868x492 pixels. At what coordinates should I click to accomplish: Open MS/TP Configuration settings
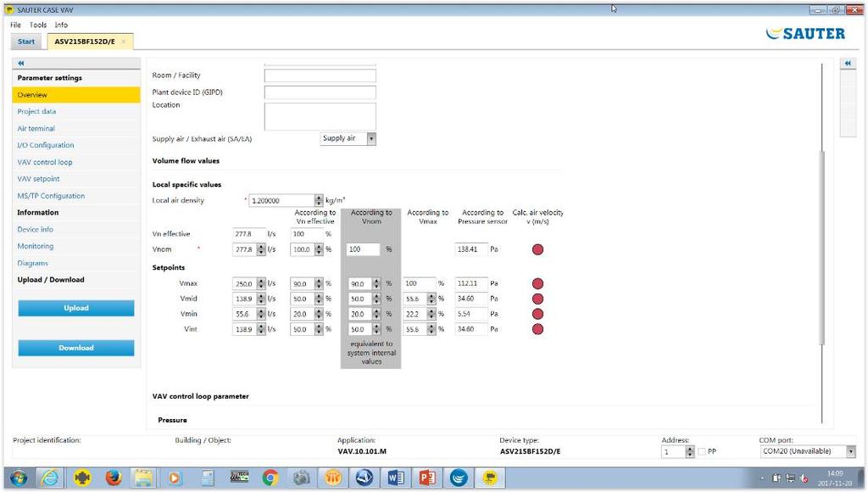(x=51, y=196)
